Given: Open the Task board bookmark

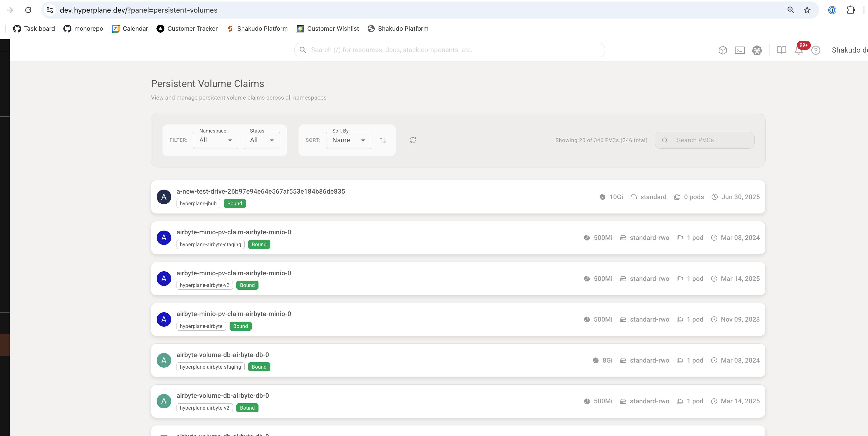Looking at the screenshot, I should click(x=34, y=29).
